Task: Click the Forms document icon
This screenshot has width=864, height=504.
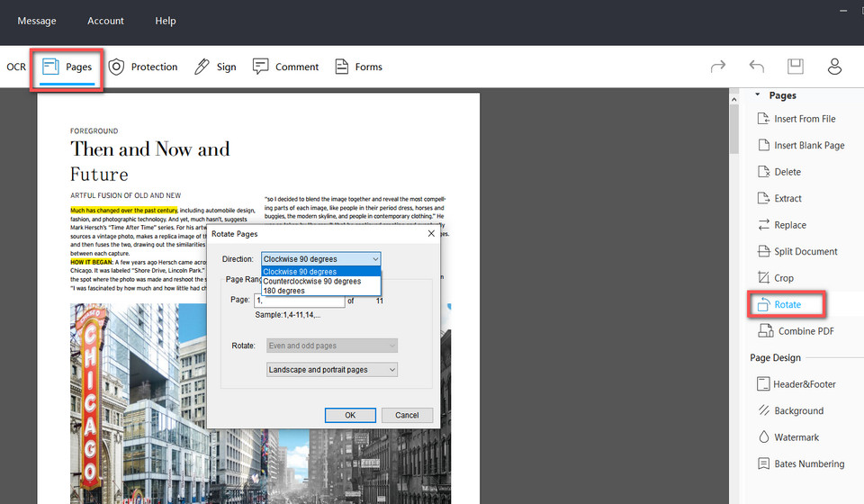Action: (342, 67)
